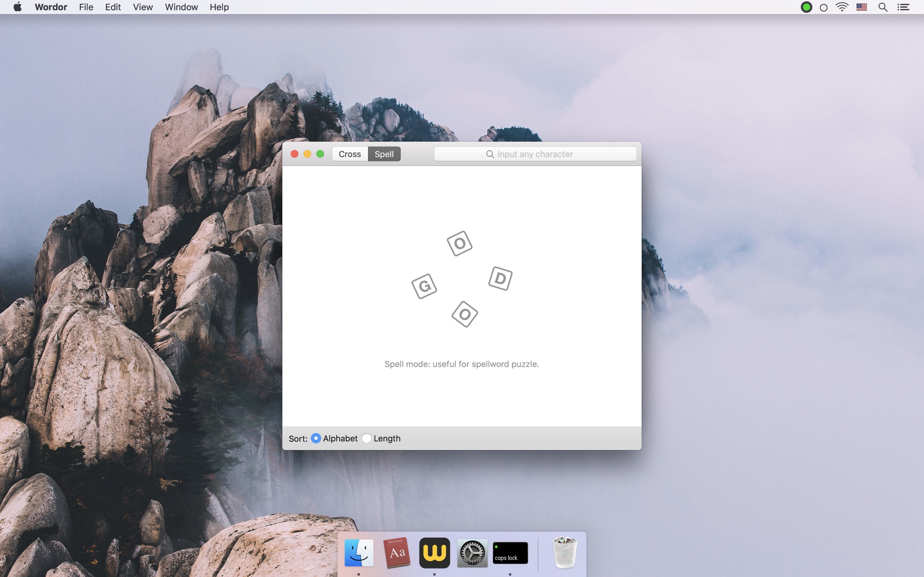Select the Alphabet sort radio button
The image size is (924, 577).
[316, 438]
